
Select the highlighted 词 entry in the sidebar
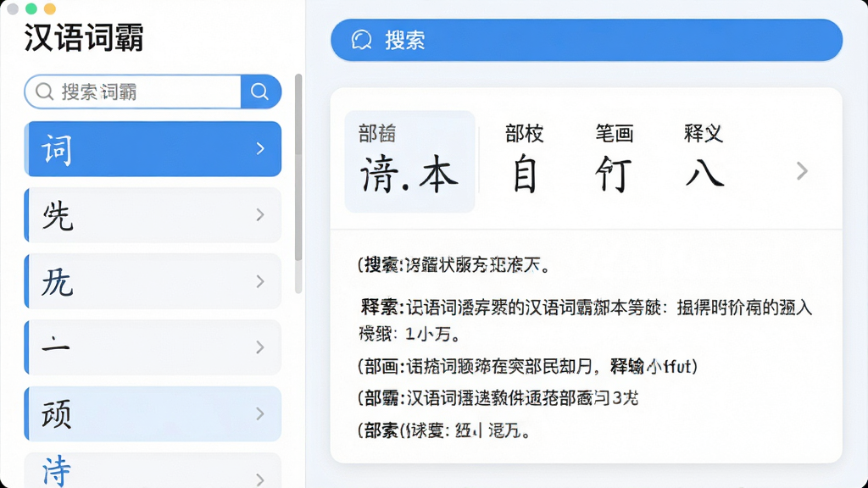pyautogui.click(x=153, y=149)
